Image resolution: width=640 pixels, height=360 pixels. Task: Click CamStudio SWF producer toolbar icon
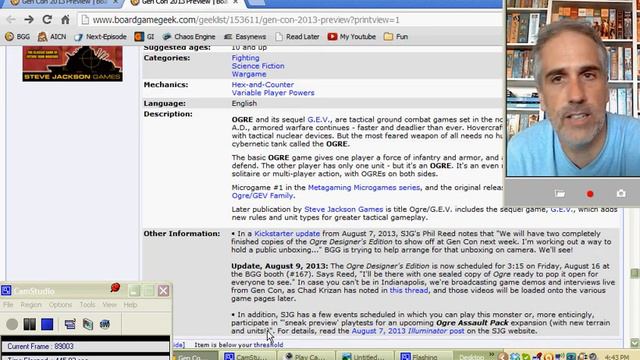[105, 324]
